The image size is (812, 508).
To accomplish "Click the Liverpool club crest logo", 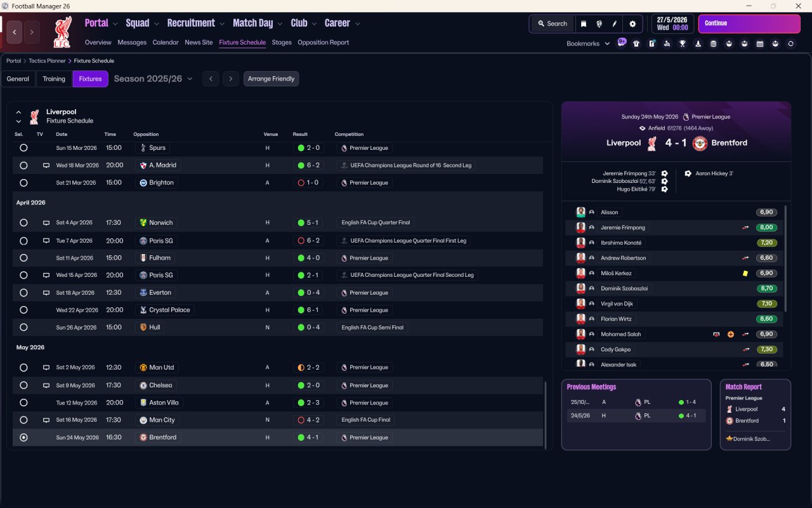I will point(62,32).
